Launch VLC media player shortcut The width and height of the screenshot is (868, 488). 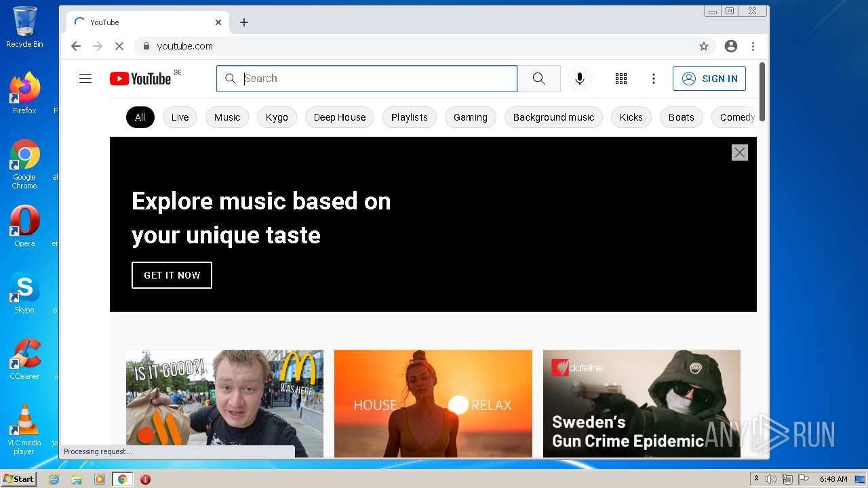tap(24, 430)
